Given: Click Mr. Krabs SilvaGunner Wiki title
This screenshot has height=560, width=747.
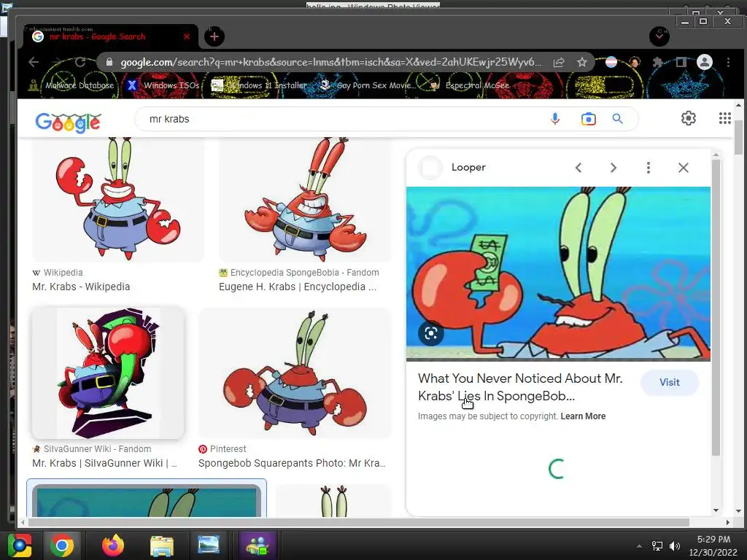Looking at the screenshot, I should coord(105,463).
